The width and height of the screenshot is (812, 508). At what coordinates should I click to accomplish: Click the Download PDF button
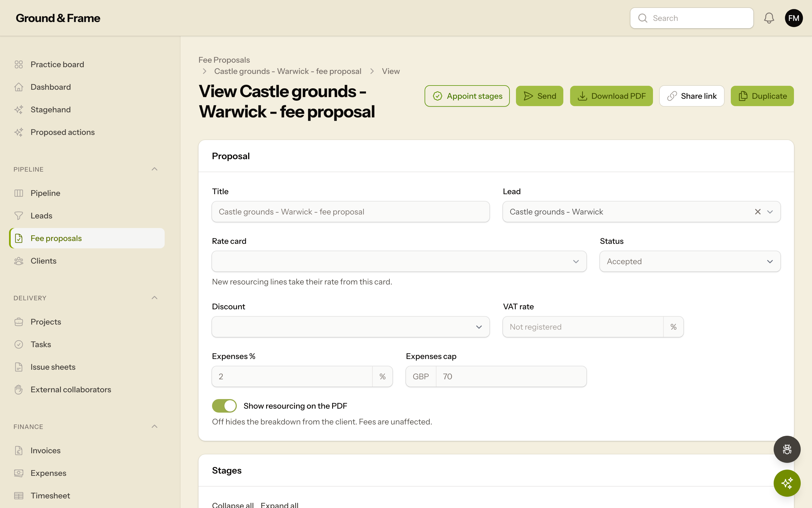(x=611, y=96)
